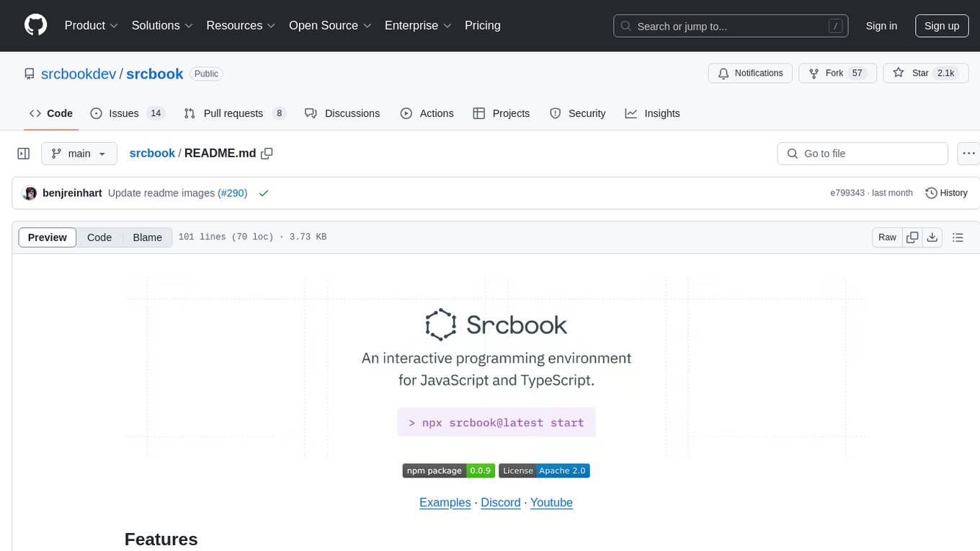Switch to the Security tab

tap(578, 113)
